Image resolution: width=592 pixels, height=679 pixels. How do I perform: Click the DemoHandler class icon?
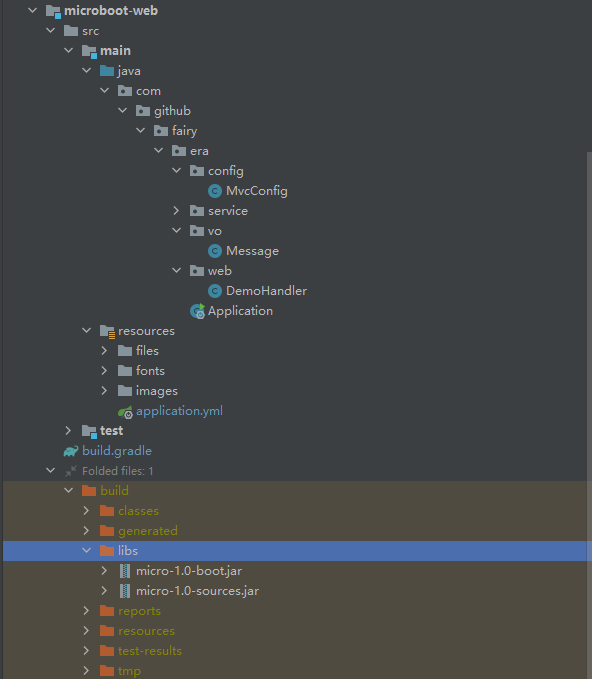coord(215,291)
